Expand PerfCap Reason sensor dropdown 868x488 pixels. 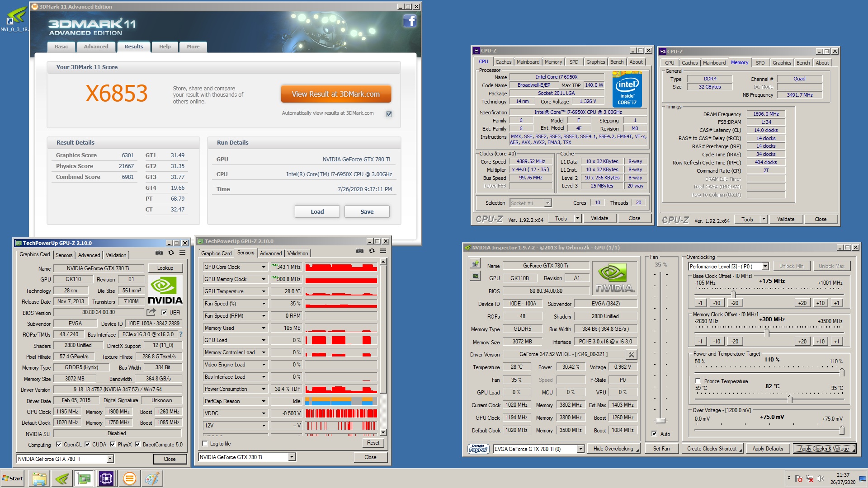pos(264,401)
